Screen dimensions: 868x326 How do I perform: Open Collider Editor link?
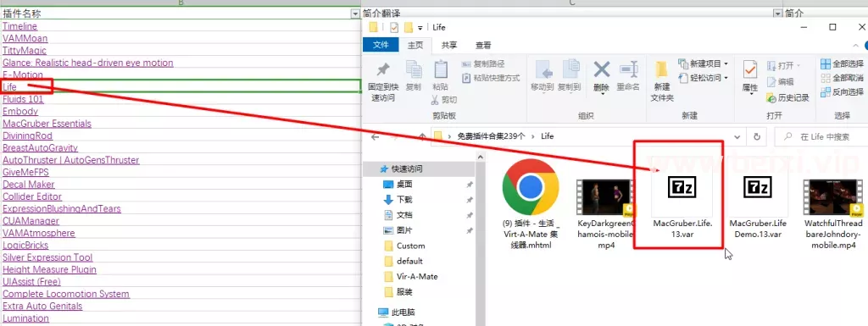(32, 196)
